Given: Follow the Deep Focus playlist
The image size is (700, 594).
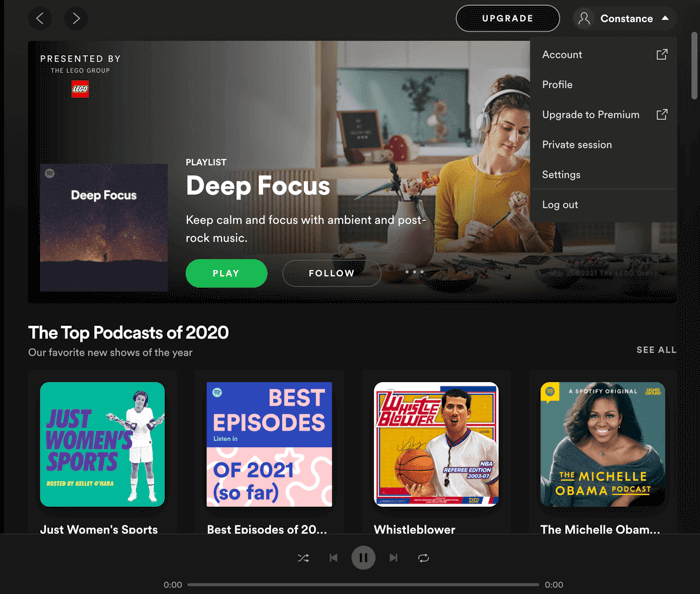Looking at the screenshot, I should 332,273.
